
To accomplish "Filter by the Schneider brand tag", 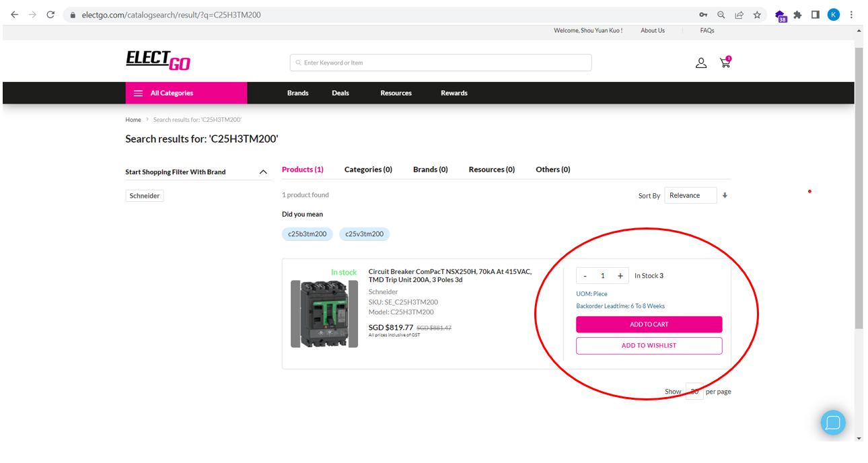I will [x=145, y=196].
